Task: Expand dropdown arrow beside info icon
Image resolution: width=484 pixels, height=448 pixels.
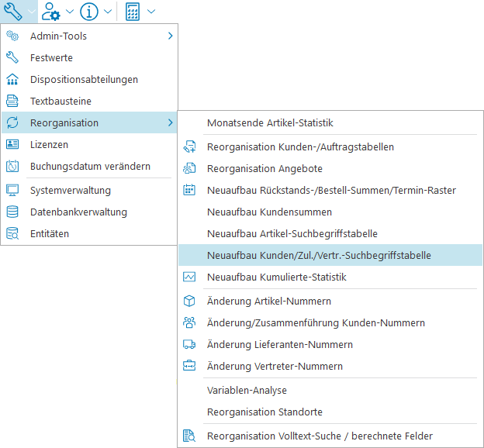Action: pos(107,12)
